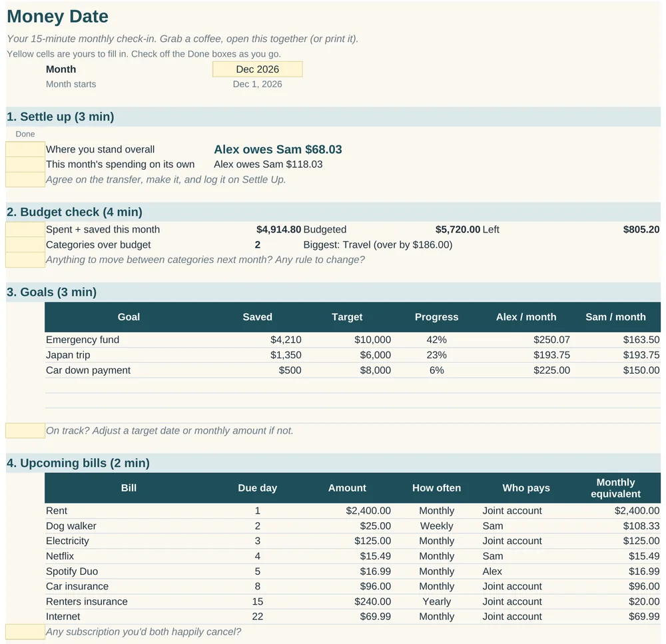Check Done box beside Anything to move between categories
Screen dimensions: 666x644
click(25, 260)
